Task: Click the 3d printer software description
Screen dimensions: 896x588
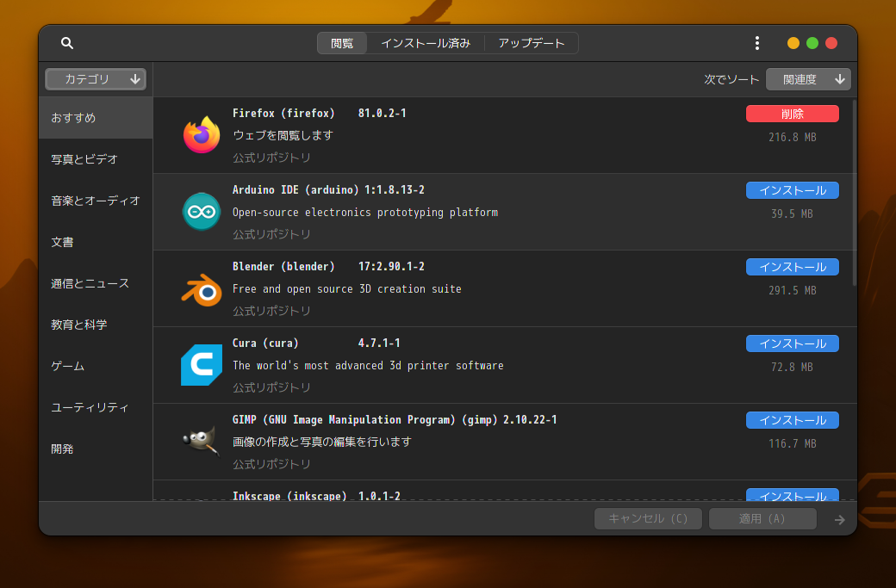Action: 368,365
